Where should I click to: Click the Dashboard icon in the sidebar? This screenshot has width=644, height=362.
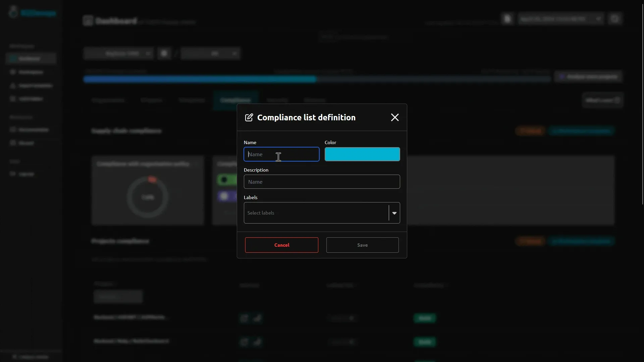click(12, 59)
